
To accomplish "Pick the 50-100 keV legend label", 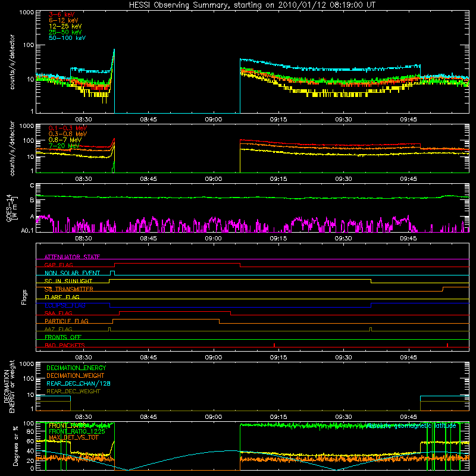I will 67,38.
